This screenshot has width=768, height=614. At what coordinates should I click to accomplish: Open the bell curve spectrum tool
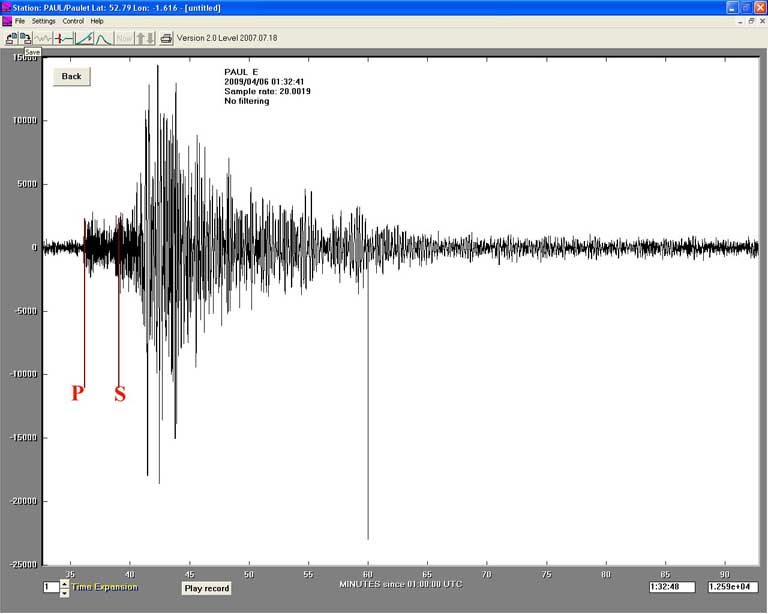point(103,38)
